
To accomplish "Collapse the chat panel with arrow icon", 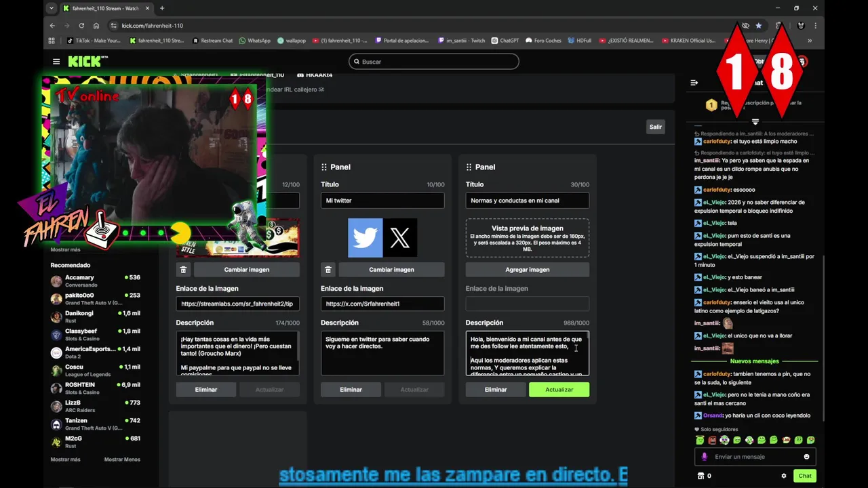I will pyautogui.click(x=694, y=83).
